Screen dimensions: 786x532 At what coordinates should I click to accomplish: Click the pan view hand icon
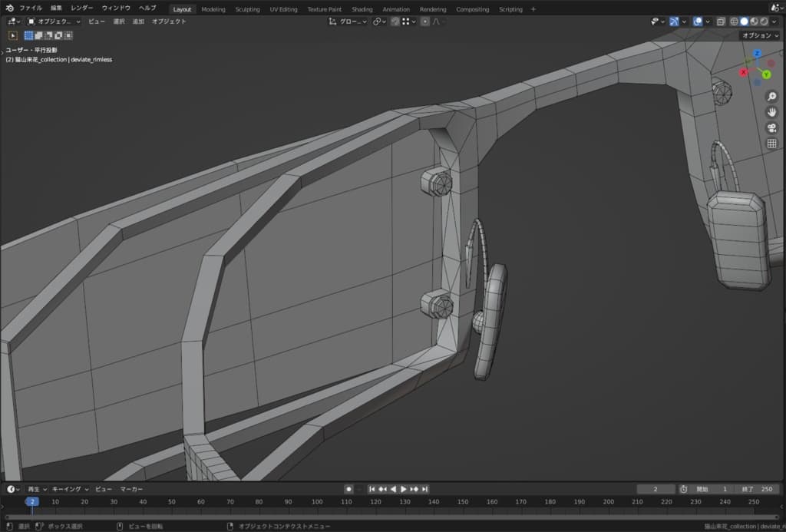coord(771,112)
